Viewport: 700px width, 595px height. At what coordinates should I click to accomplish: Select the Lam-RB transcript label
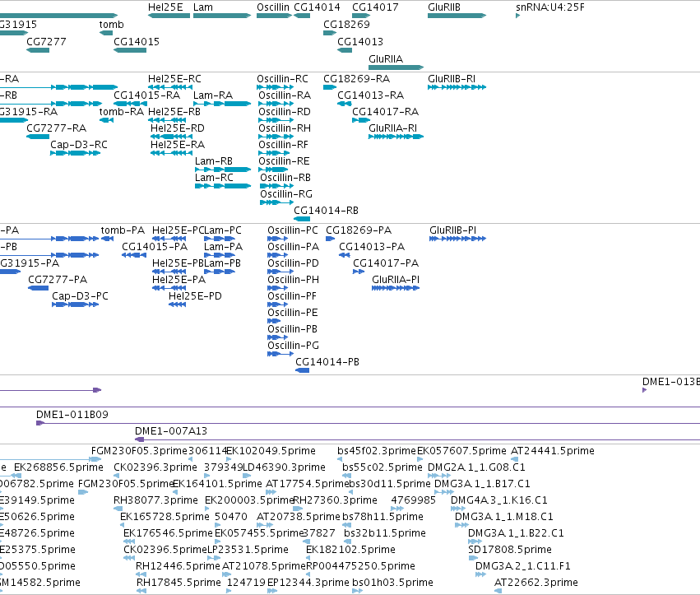(213, 161)
